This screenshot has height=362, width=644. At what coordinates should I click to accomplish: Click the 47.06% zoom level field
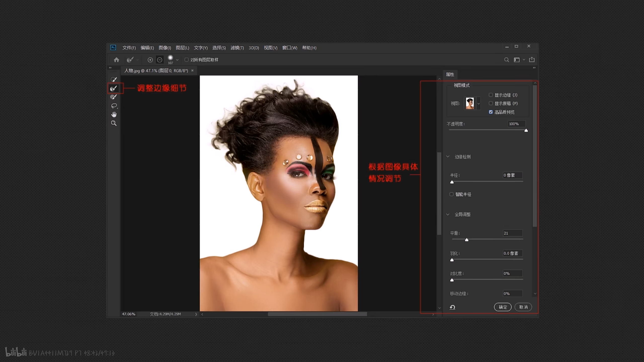129,314
